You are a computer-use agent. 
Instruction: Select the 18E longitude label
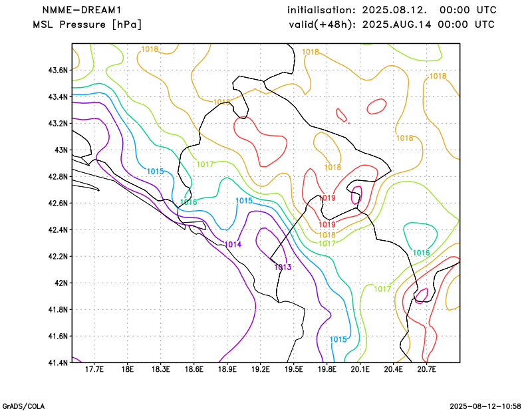coord(127,369)
